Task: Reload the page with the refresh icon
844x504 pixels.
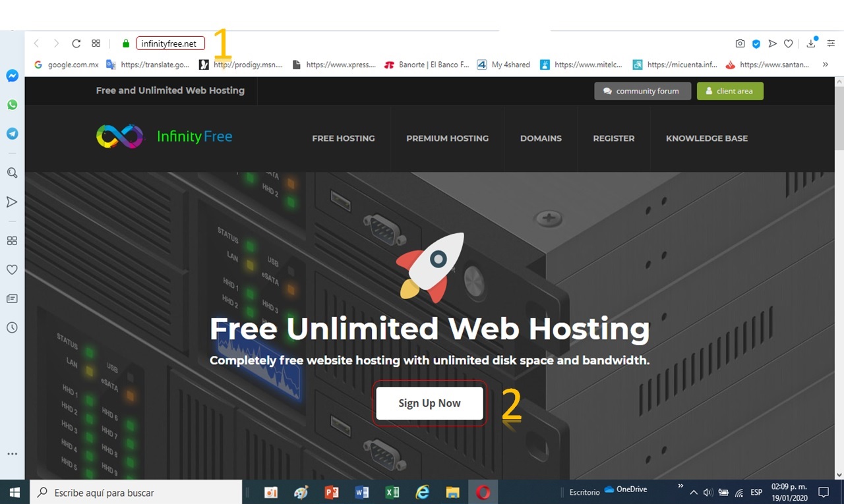Action: click(x=76, y=43)
